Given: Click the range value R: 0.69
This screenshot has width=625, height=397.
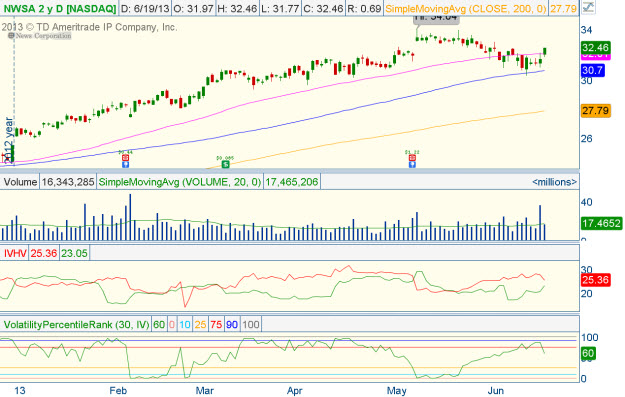Looking at the screenshot, I should point(364,8).
